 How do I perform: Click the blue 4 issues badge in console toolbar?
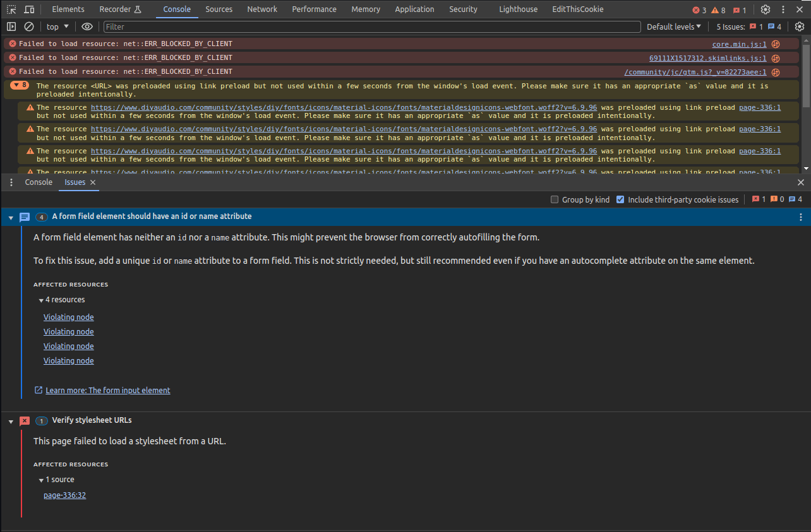pos(774,27)
